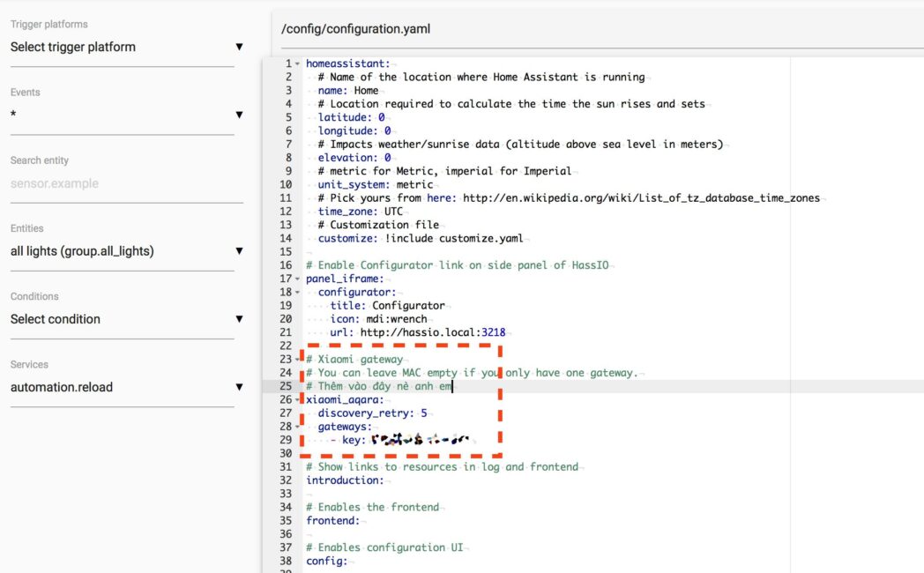Click the Search entity input field
Image resolution: width=924 pixels, height=573 pixels.
coord(127,183)
